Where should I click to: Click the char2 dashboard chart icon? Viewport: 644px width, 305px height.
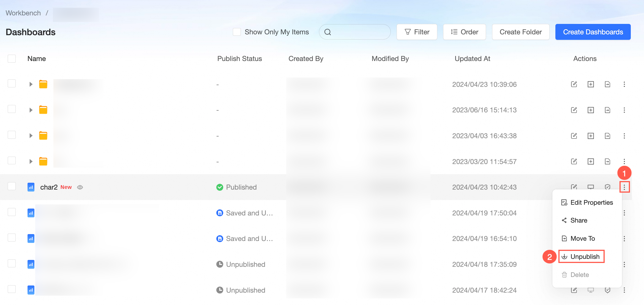click(31, 187)
